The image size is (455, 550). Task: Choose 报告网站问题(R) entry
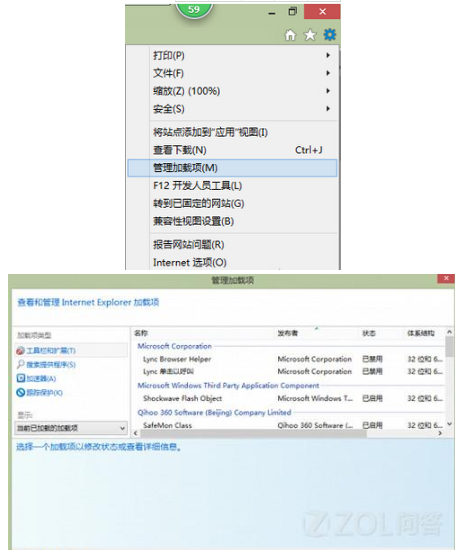232,244
